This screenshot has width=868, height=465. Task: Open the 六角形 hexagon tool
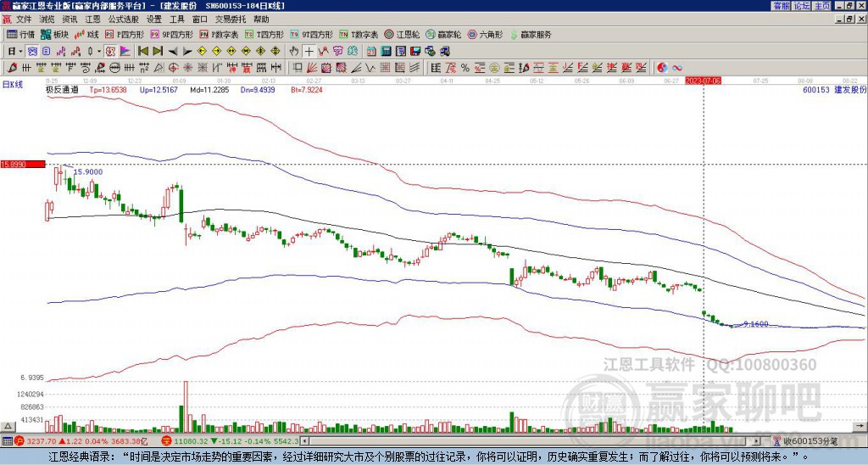tap(486, 34)
